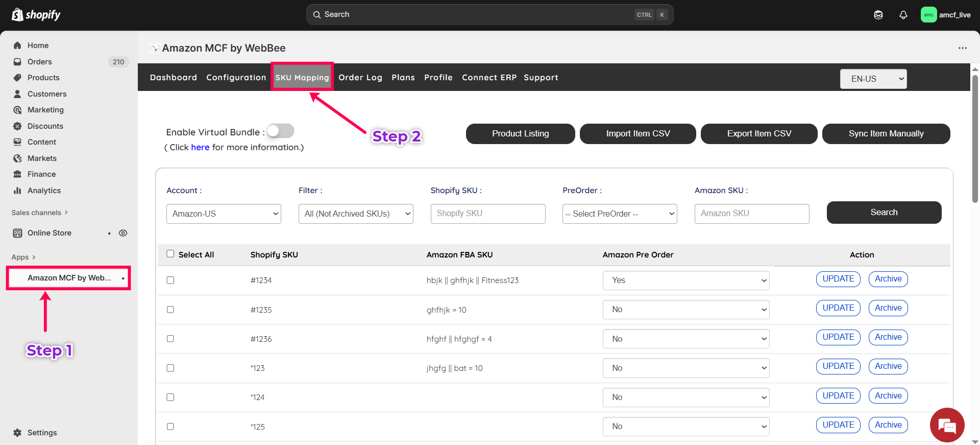
Task: Expand the Filter dropdown for archived SKUs
Action: (356, 214)
